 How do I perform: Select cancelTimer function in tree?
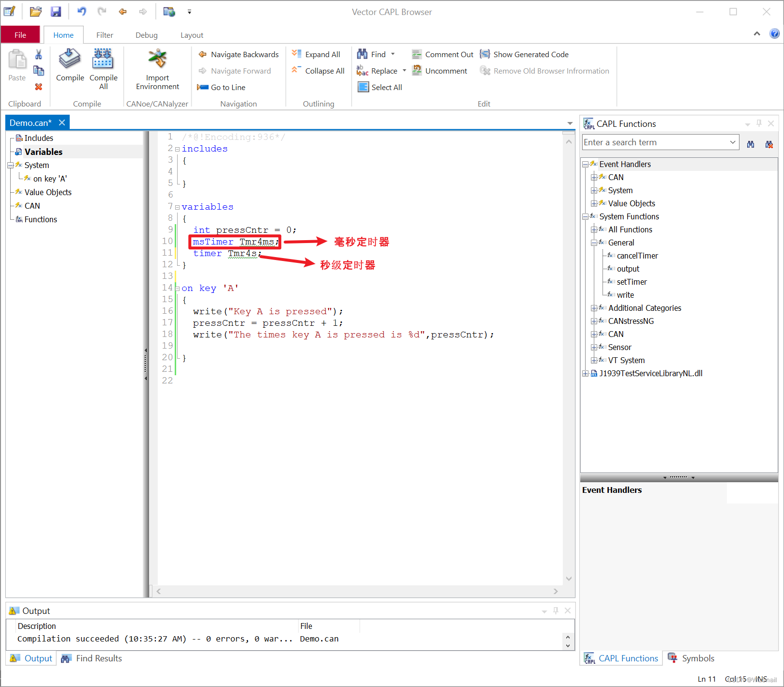coord(637,256)
